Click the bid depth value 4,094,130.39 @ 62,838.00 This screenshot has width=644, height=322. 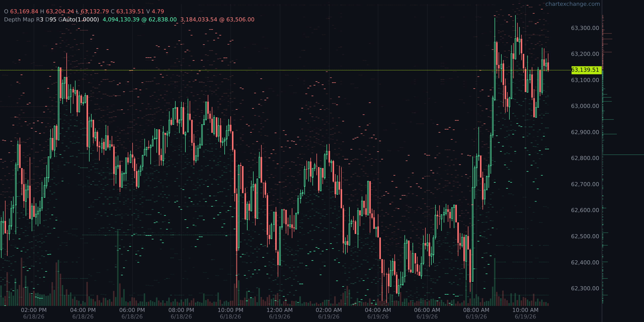click(140, 20)
